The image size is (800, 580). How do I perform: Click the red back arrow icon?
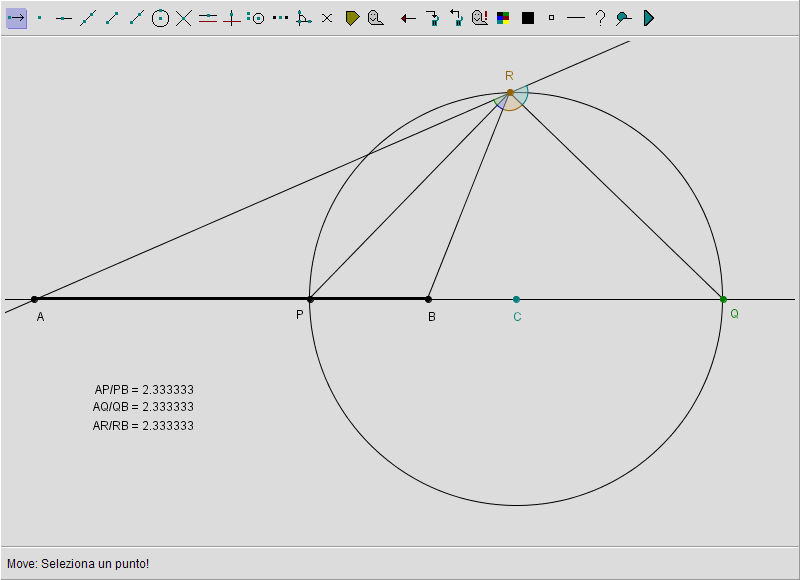point(408,18)
